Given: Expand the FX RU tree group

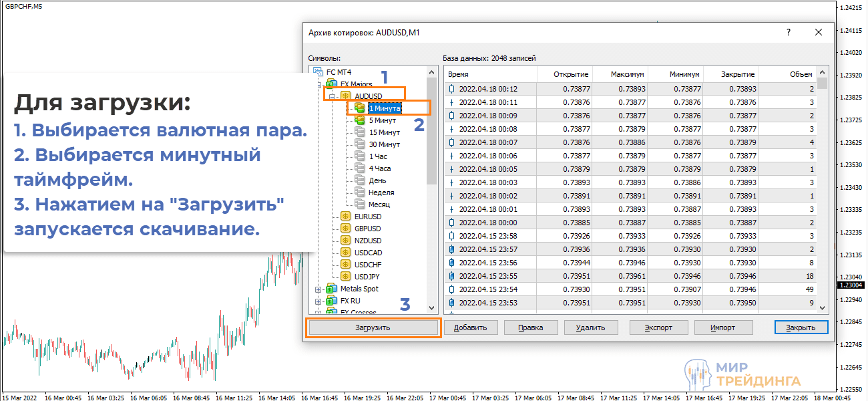Looking at the screenshot, I should (x=318, y=301).
